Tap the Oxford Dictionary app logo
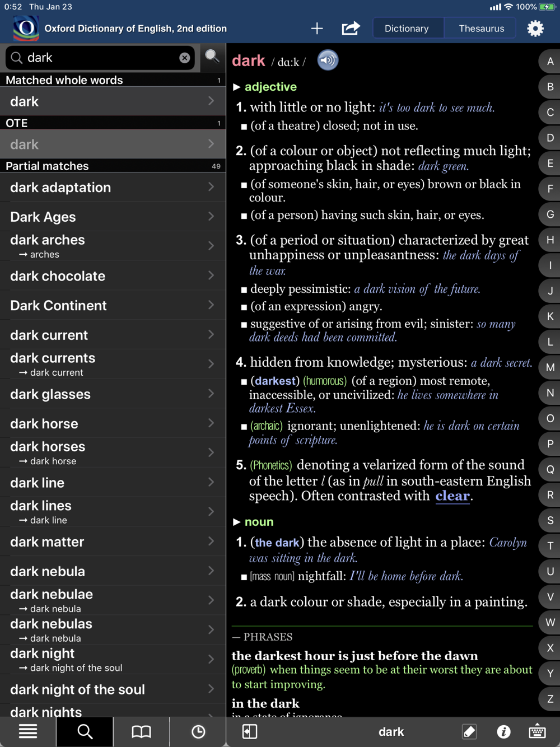560x747 pixels. tap(26, 28)
